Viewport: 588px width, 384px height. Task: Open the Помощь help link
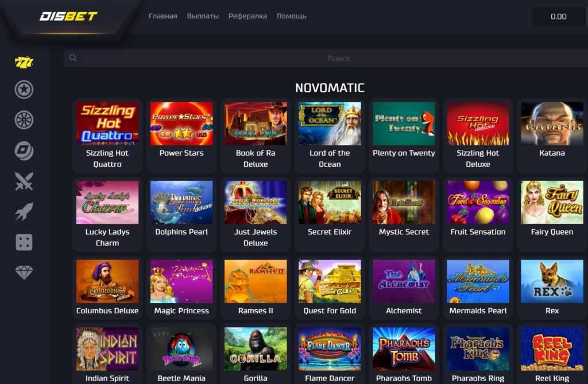291,16
